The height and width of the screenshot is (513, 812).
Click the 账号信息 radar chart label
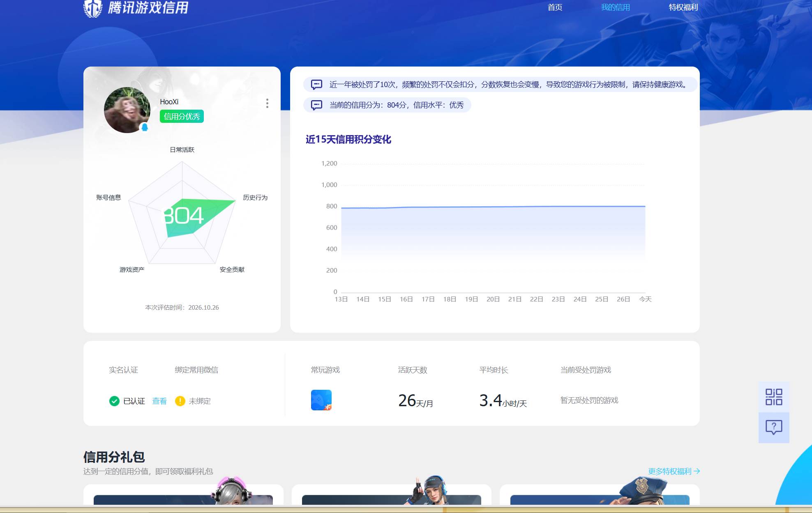click(x=108, y=198)
